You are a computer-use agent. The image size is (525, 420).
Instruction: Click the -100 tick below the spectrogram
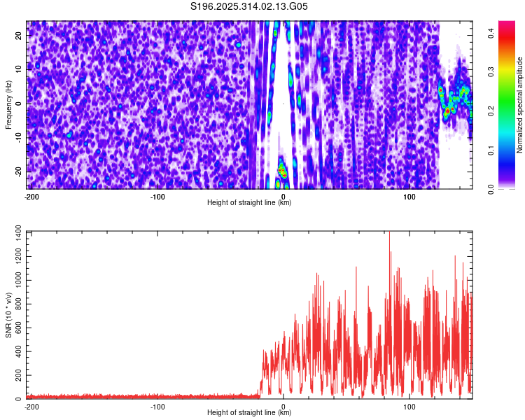click(x=157, y=196)
